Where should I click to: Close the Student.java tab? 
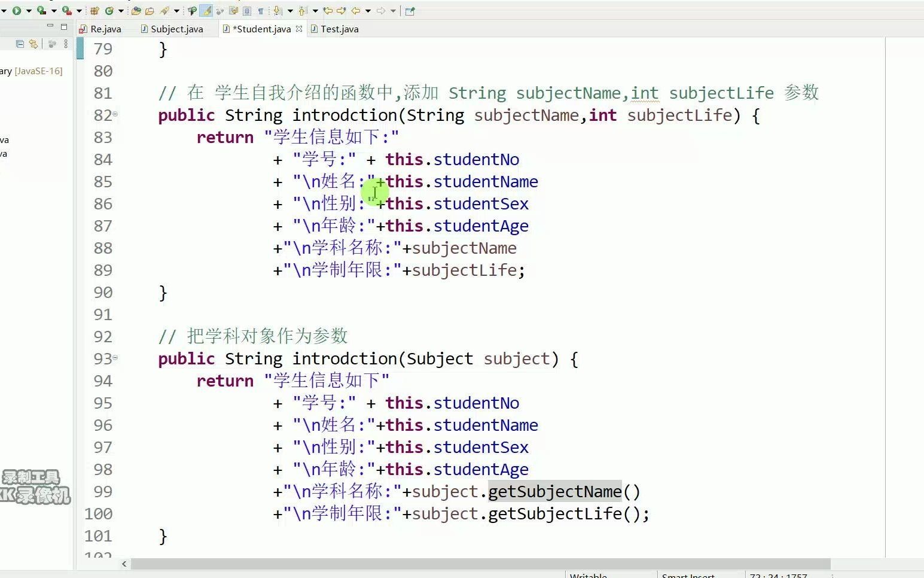click(x=299, y=29)
